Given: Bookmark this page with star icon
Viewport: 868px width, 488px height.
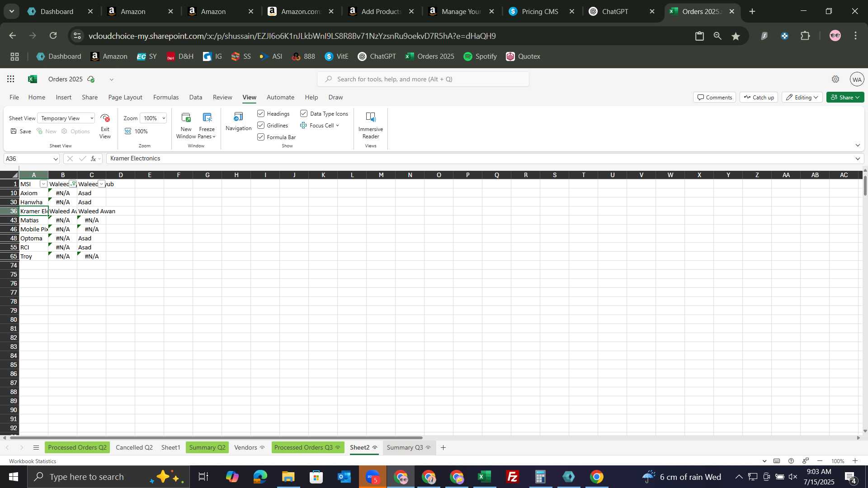Looking at the screenshot, I should pos(736,36).
